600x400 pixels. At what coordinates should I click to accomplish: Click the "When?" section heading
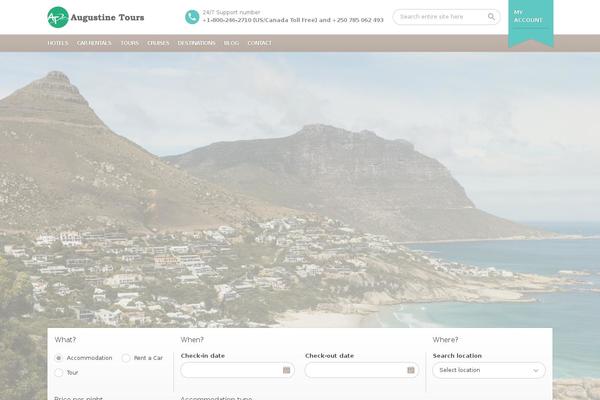(x=192, y=340)
